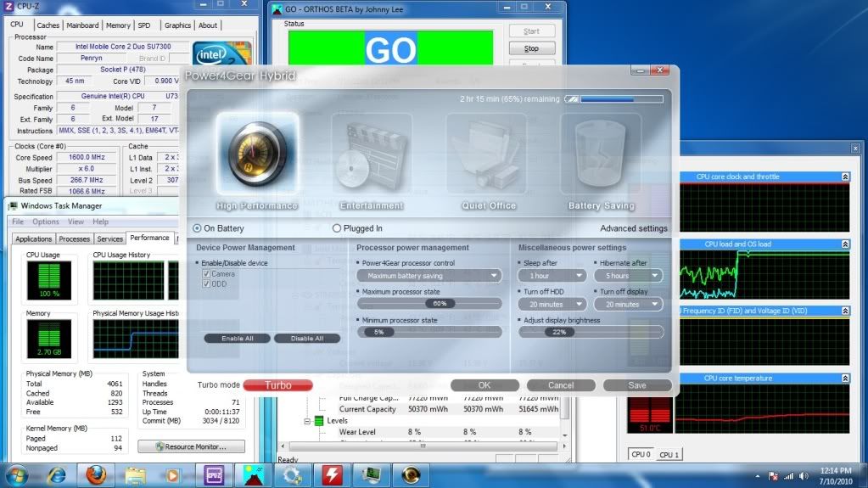
Task: Click the Windows Start orb
Action: (17, 476)
